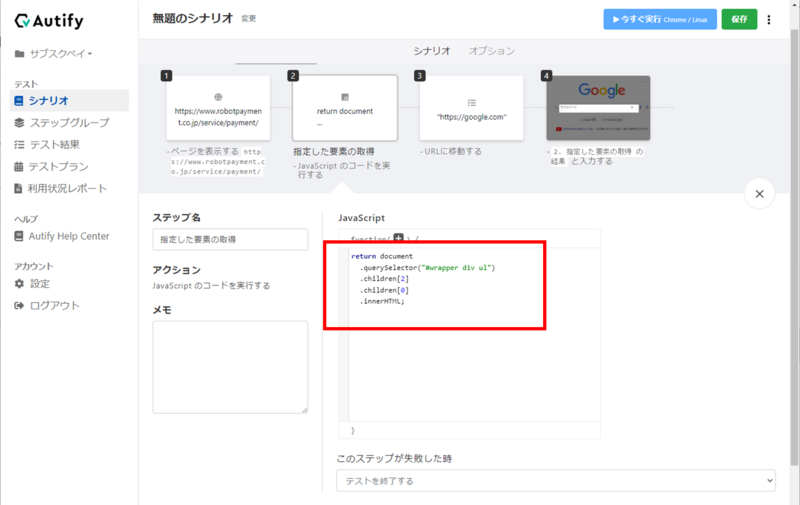Switch to the シナリオ tab
This screenshot has width=800, height=505.
[x=432, y=51]
